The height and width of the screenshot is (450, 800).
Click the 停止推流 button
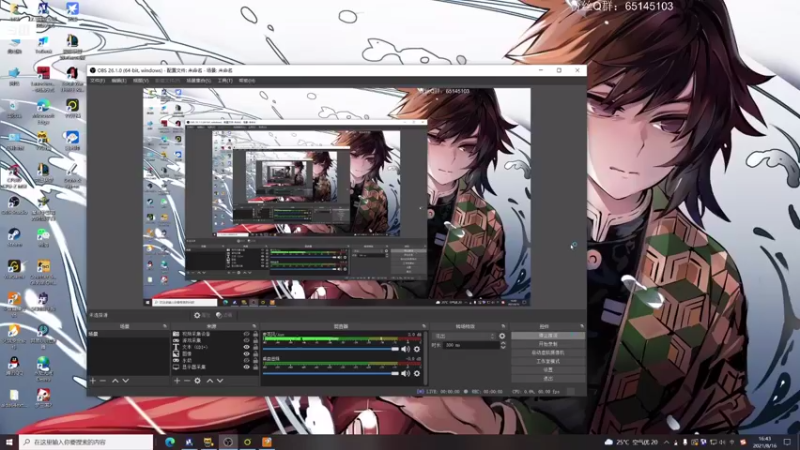(548, 336)
